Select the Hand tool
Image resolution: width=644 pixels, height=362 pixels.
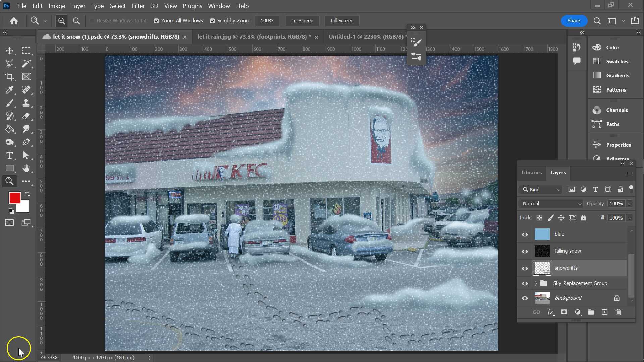pos(26,168)
